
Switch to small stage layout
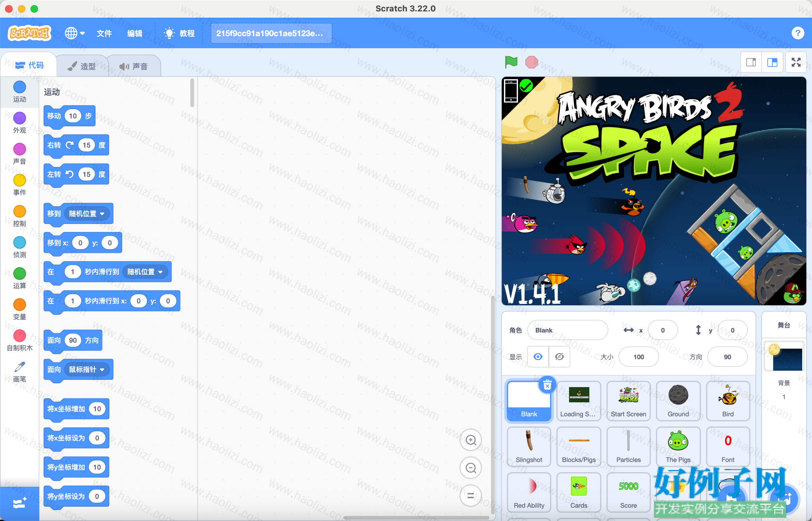(x=751, y=62)
